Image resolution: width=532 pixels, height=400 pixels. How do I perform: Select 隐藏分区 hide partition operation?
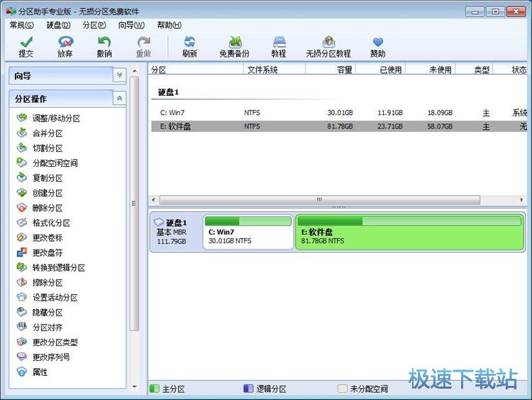click(40, 313)
